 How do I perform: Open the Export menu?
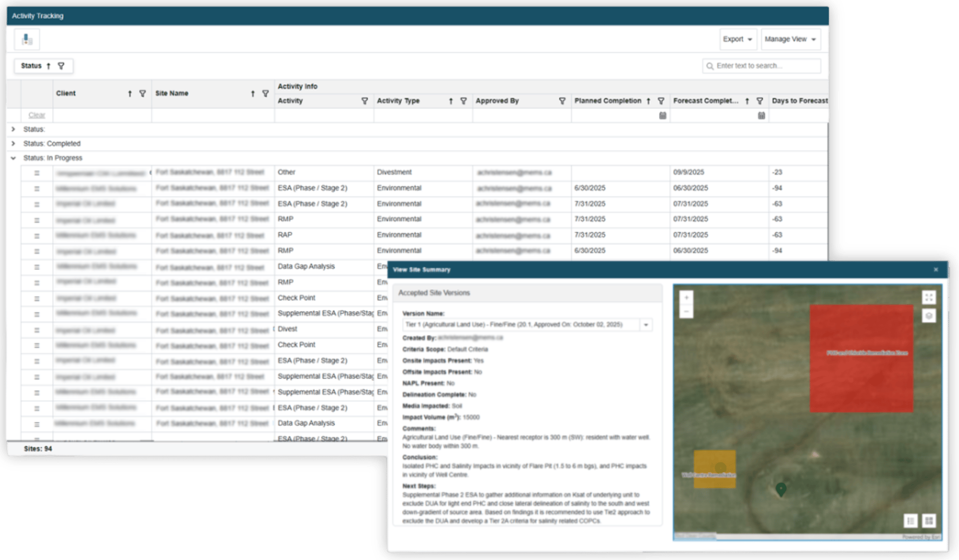pyautogui.click(x=738, y=39)
